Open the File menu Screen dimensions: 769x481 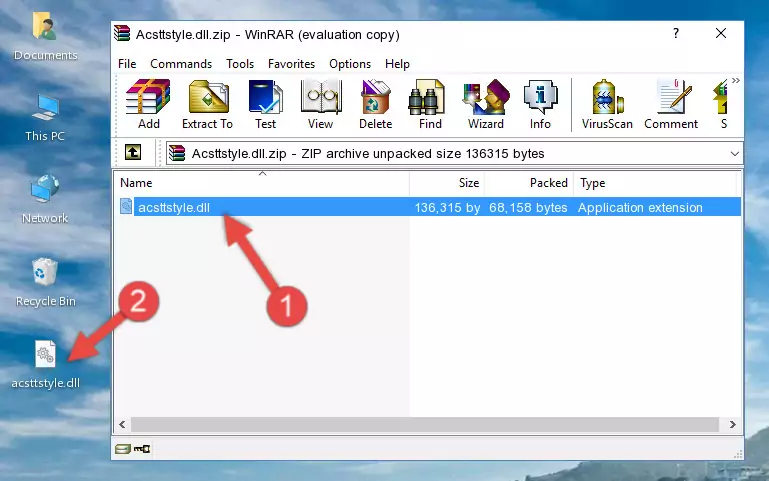pos(127,64)
